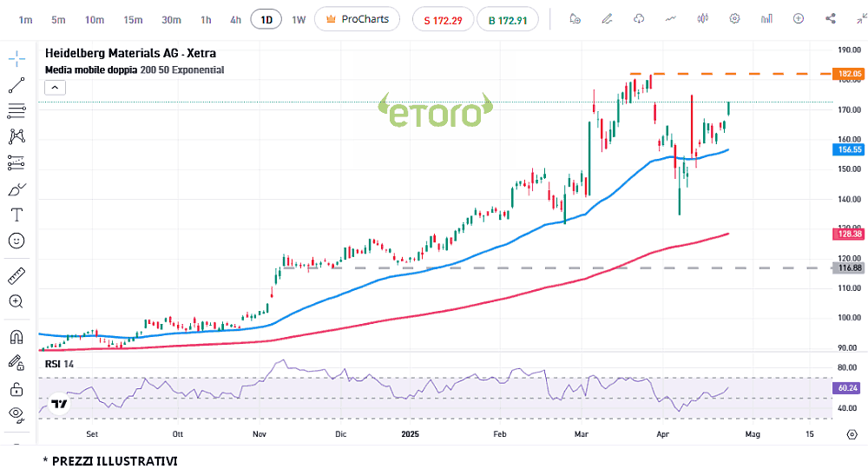
Task: Switch to the 10m timeframe
Action: (94, 20)
